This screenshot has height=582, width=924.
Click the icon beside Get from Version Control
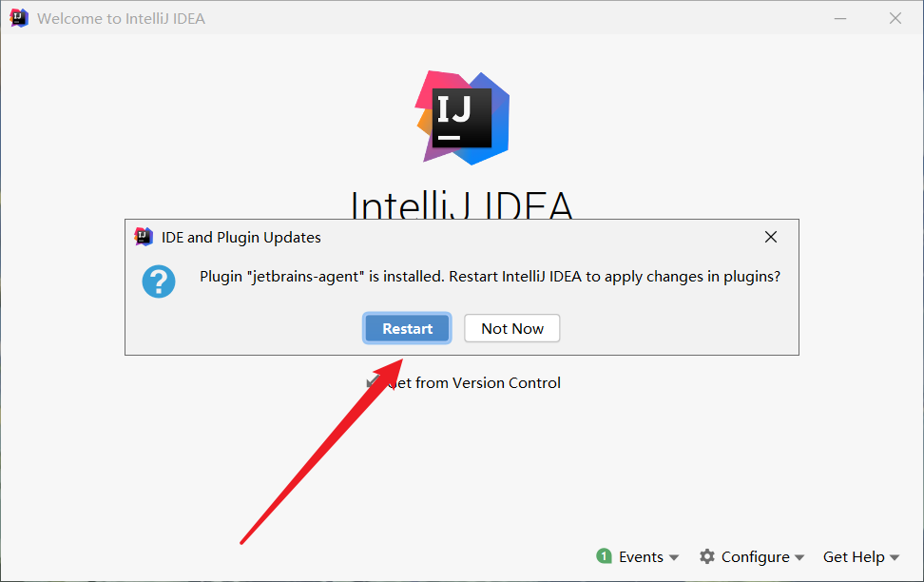[373, 382]
